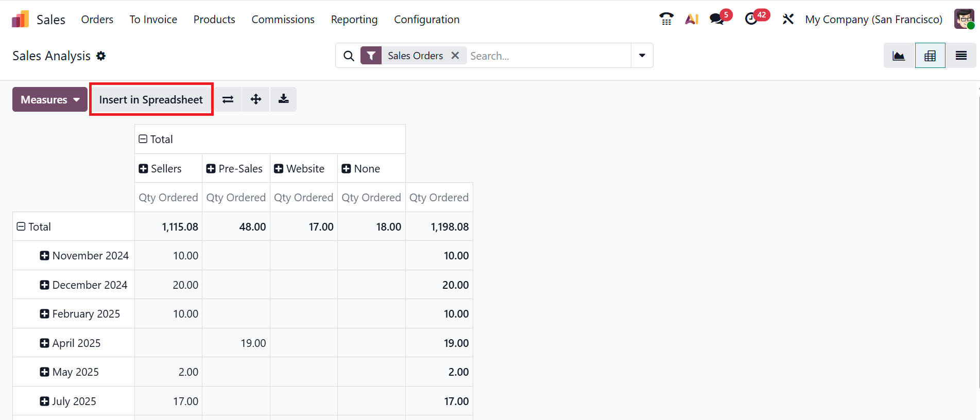Viewport: 980px width, 420px height.
Task: Collapse the Total row header
Action: pyautogui.click(x=34, y=226)
